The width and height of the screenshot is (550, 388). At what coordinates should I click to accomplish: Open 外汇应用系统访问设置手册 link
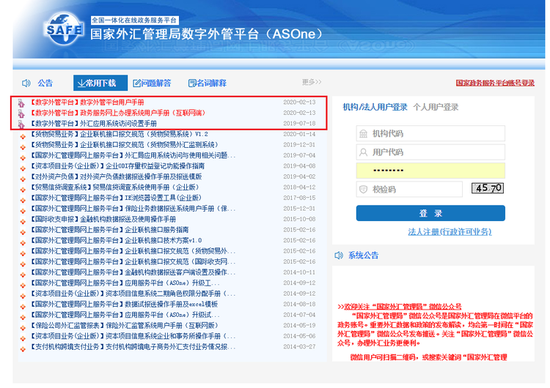click(x=94, y=123)
